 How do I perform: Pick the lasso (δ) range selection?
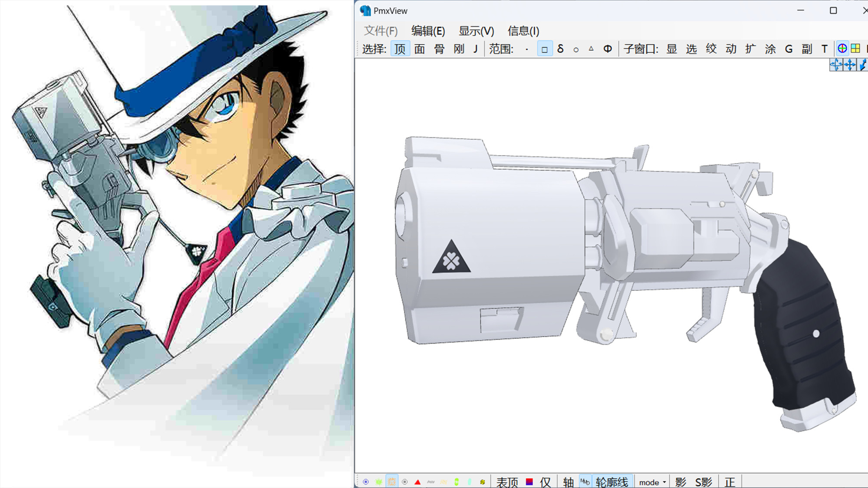(x=560, y=49)
